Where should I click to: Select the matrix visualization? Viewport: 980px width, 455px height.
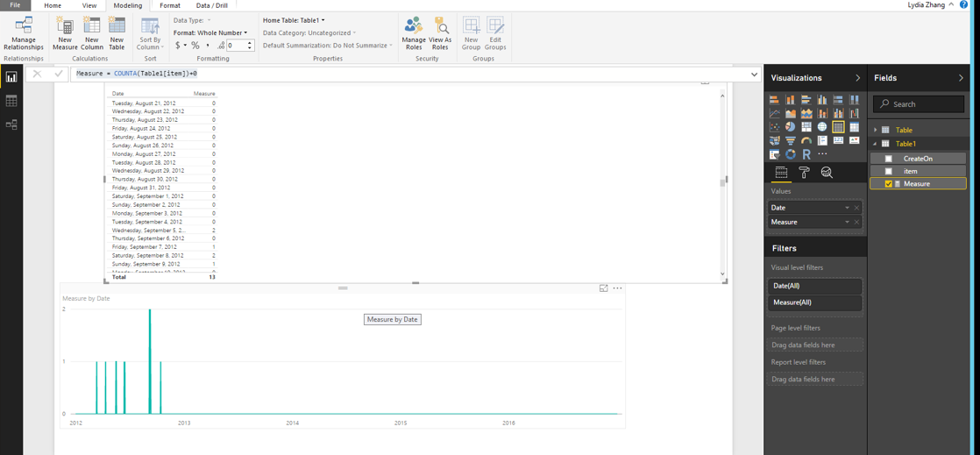(x=855, y=127)
